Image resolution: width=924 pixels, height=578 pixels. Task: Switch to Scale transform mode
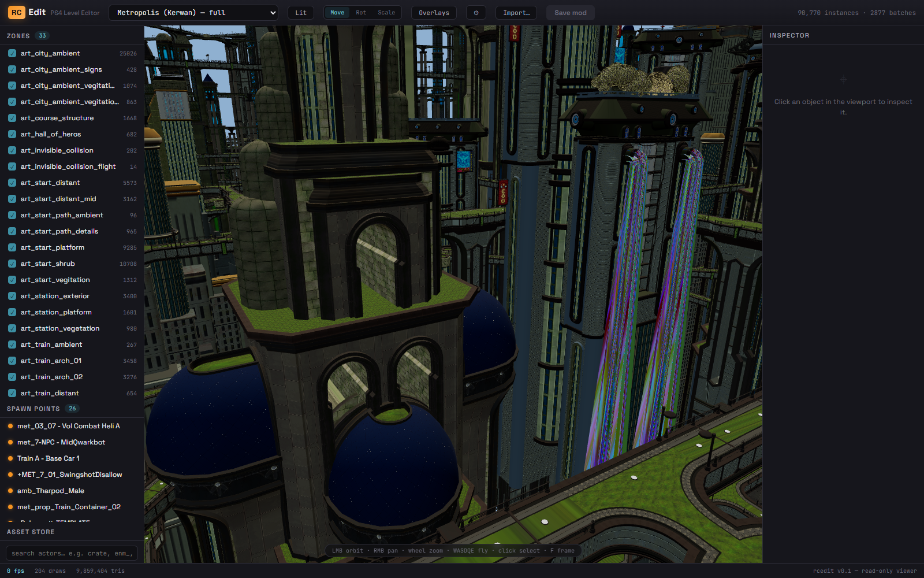coord(386,13)
